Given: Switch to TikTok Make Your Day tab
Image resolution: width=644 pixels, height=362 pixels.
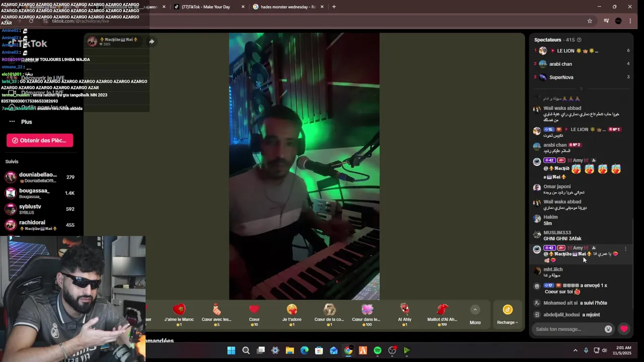Looking at the screenshot, I should [x=205, y=7].
